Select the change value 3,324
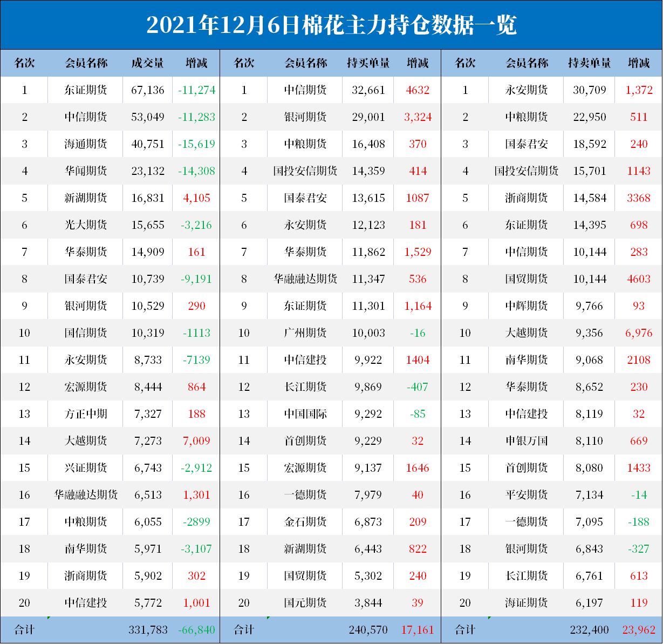663x644 pixels. pos(418,117)
